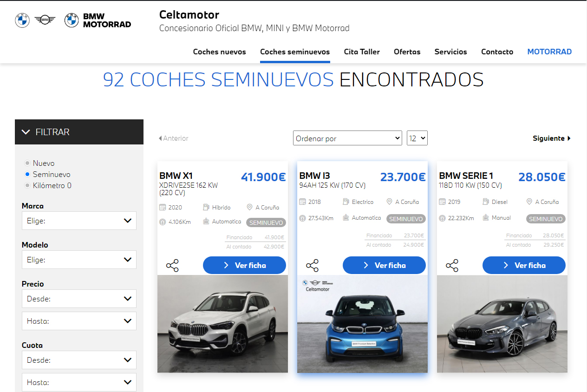
Task: Go to the Cita Taller menu item
Action: click(x=362, y=52)
